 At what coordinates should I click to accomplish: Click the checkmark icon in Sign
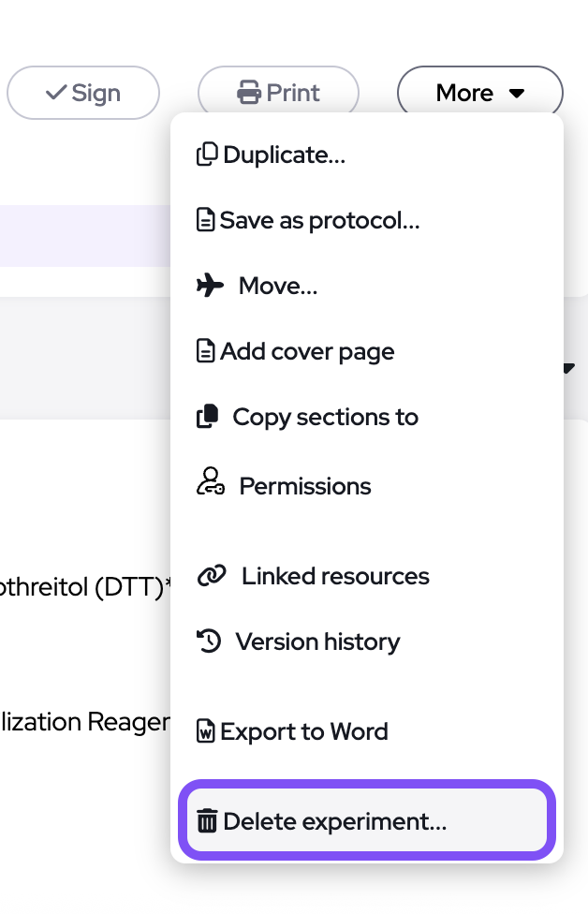[55, 94]
